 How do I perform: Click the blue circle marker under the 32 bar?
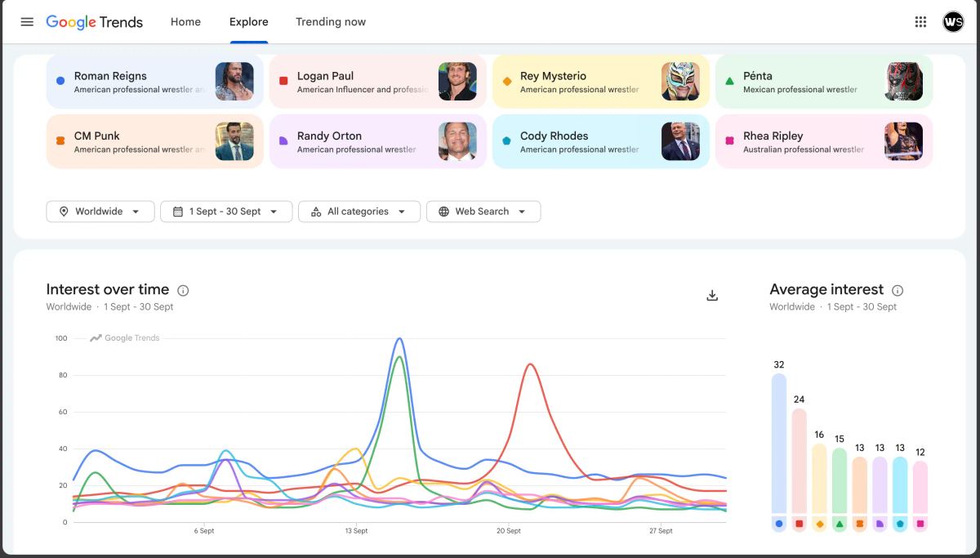779,524
